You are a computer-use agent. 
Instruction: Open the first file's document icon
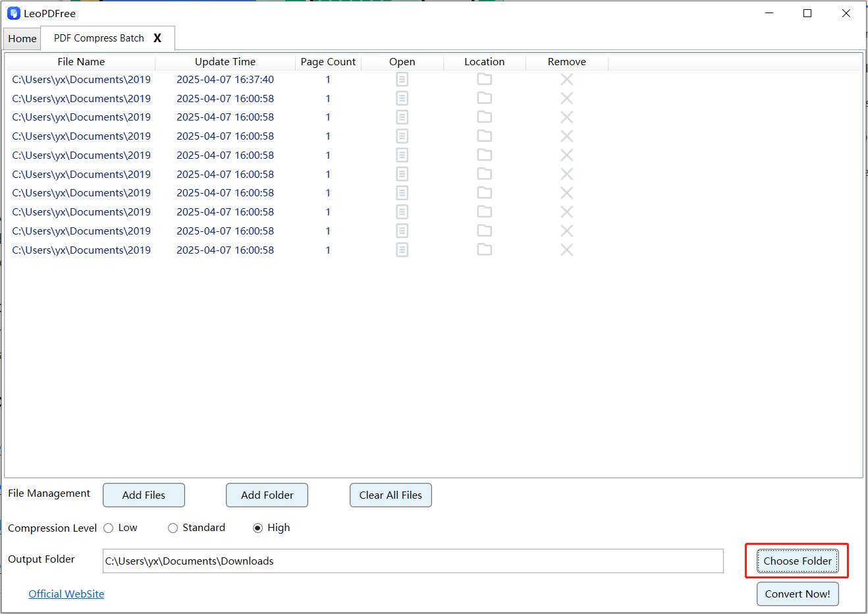tap(402, 80)
